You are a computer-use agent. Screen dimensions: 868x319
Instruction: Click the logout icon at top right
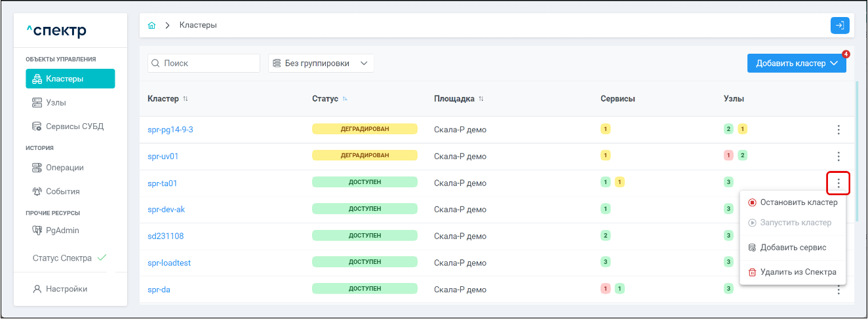[840, 26]
